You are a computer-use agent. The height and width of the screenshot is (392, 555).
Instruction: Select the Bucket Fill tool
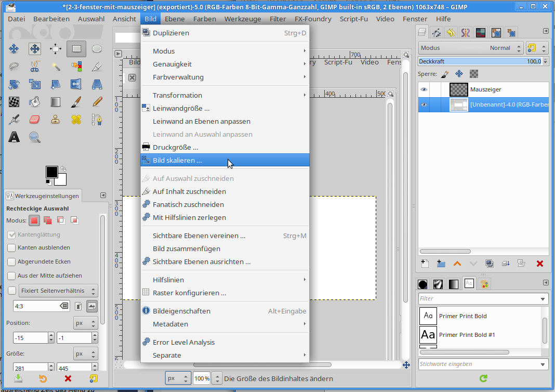35,101
